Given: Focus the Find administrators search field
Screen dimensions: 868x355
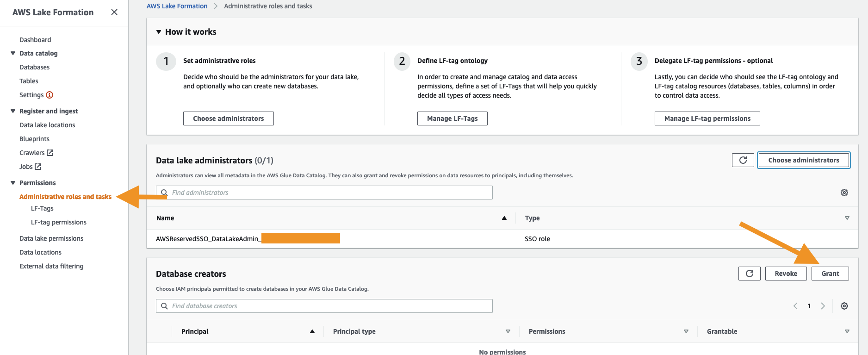Looking at the screenshot, I should point(329,193).
